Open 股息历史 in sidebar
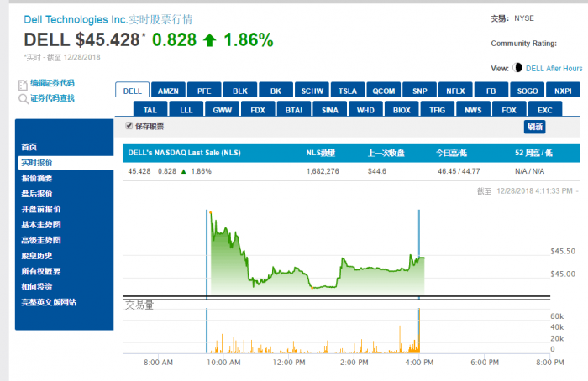 tap(37, 256)
